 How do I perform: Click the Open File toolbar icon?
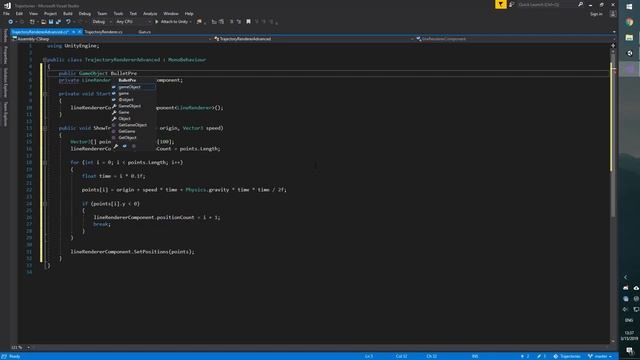click(x=43, y=22)
